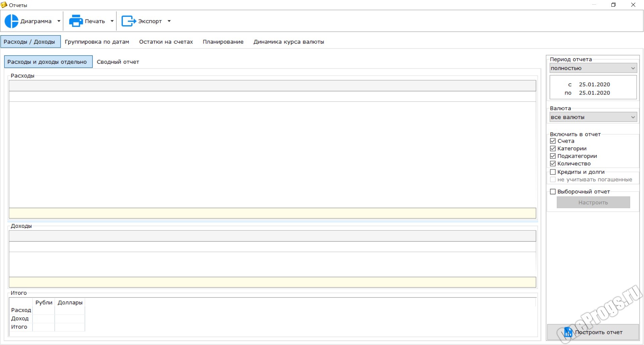Click the Печать printer icon
Image resolution: width=644 pixels, height=345 pixels.
coord(76,21)
